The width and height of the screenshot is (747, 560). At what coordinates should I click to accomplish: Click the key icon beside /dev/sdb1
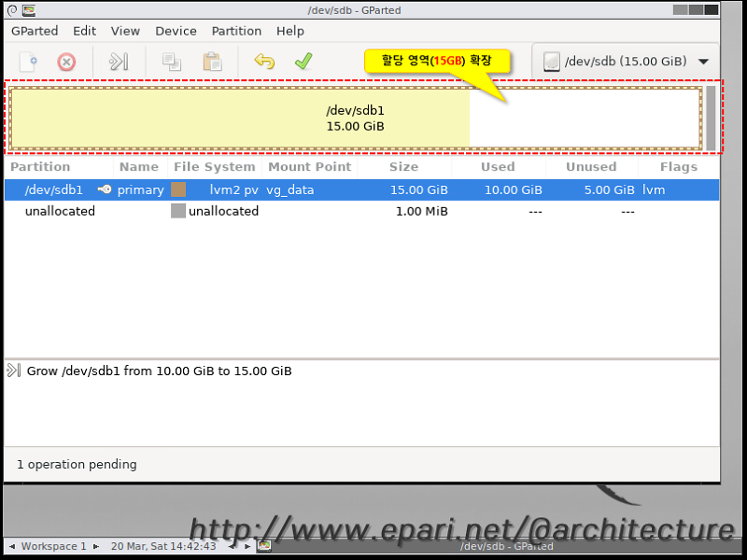[105, 189]
